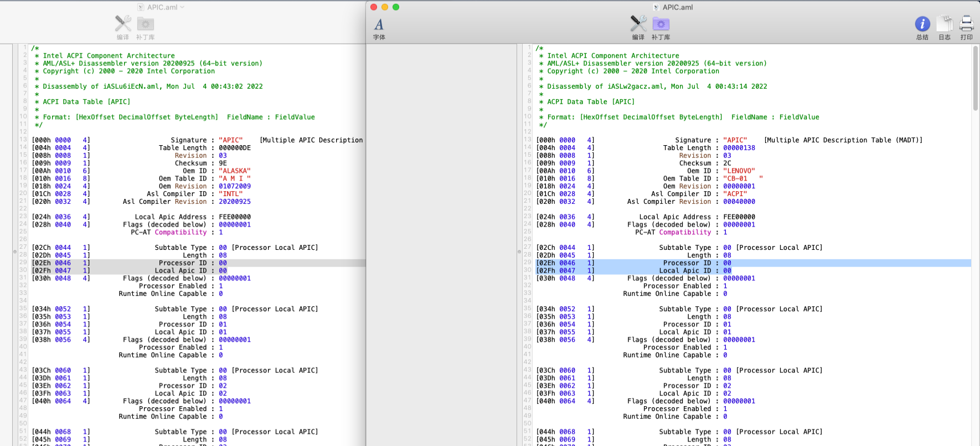Show the Summary (总结) info
Screen dimensions: 980x446
922,24
